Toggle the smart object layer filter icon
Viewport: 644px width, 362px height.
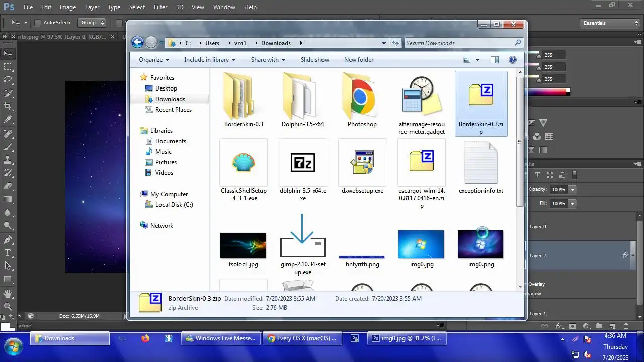point(562,175)
